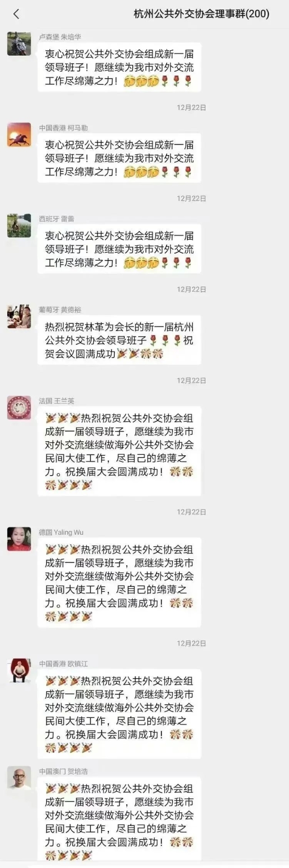
Task: Open avatar of 中国香港 欧镇江
Action: tap(19, 670)
